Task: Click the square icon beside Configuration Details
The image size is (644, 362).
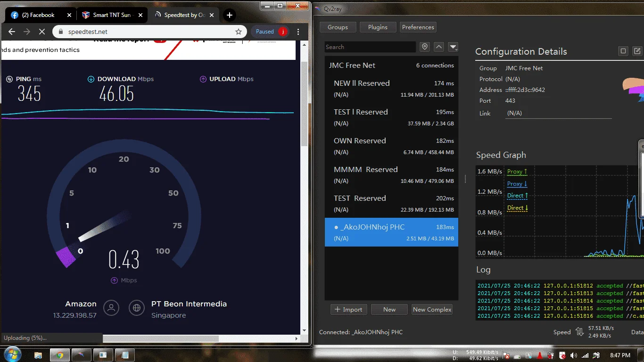Action: point(623,51)
